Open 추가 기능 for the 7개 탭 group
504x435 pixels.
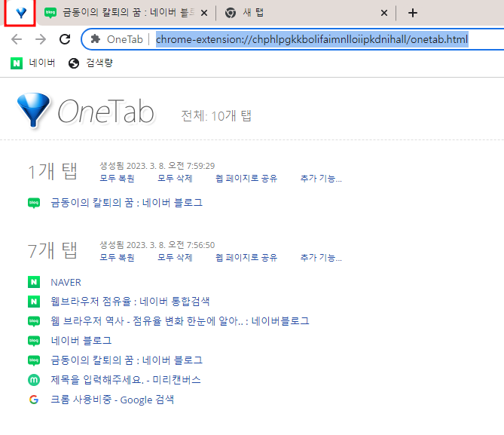tap(321, 257)
